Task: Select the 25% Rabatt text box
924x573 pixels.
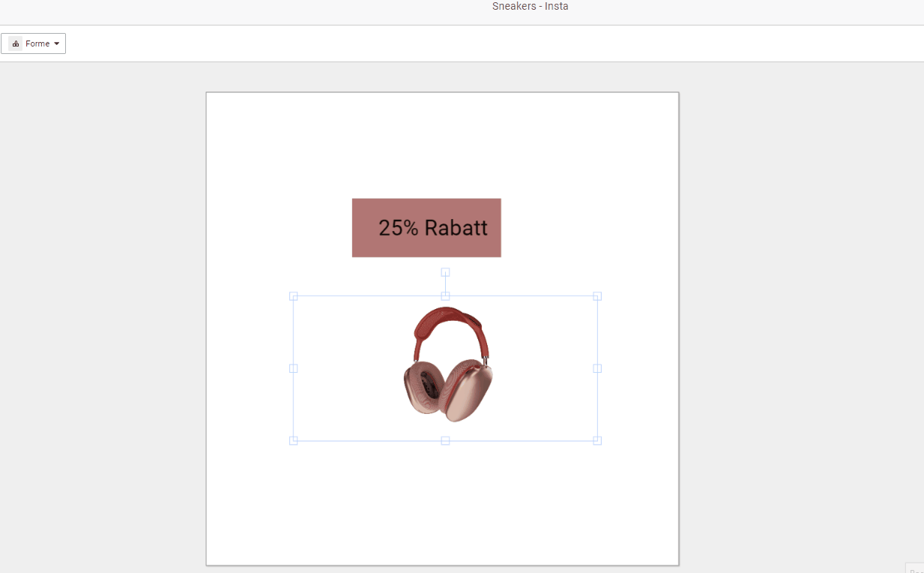Action: [426, 228]
